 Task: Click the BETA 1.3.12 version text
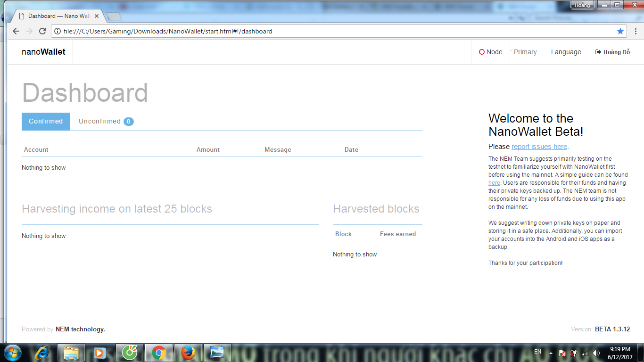[612, 329]
